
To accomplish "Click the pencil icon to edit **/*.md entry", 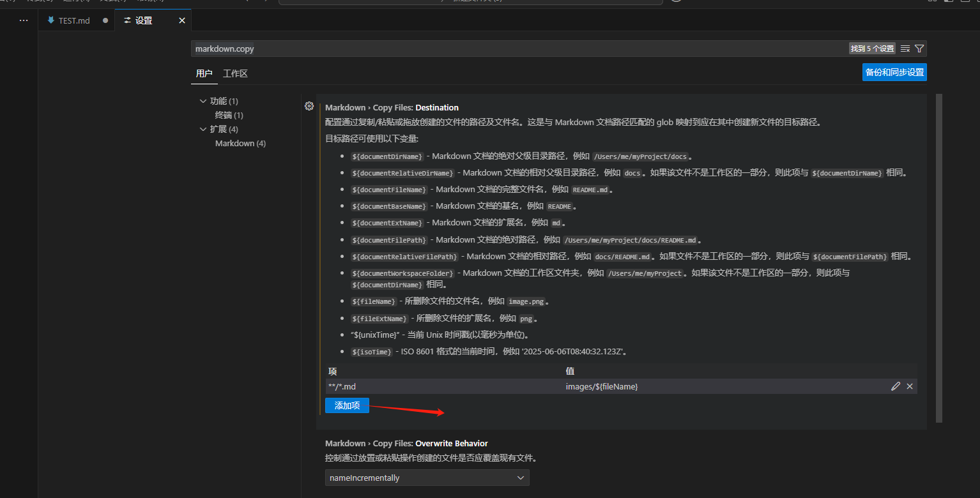I will click(896, 386).
